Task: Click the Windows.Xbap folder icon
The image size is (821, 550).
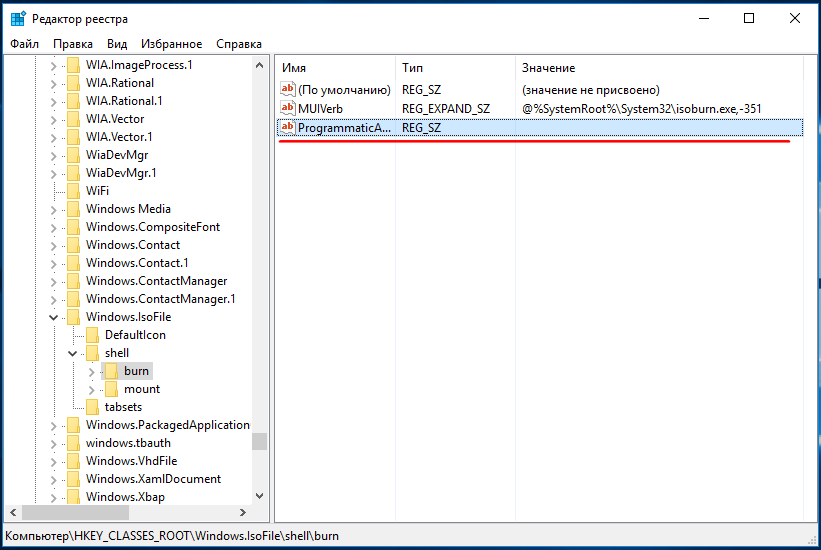Action: [x=73, y=497]
